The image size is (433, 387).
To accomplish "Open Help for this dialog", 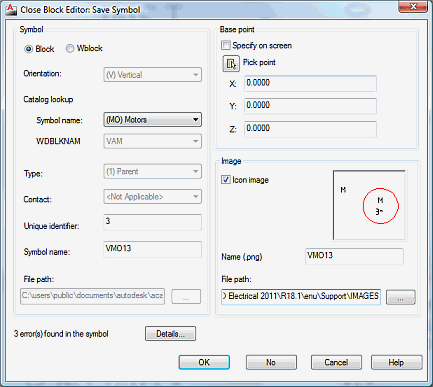I will point(396,362).
